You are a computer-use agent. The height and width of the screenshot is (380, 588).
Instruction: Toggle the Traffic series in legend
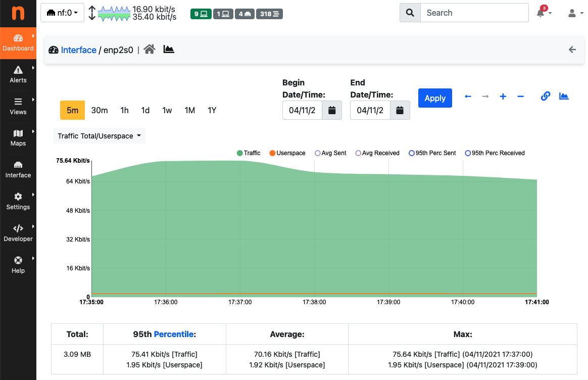[x=249, y=153]
